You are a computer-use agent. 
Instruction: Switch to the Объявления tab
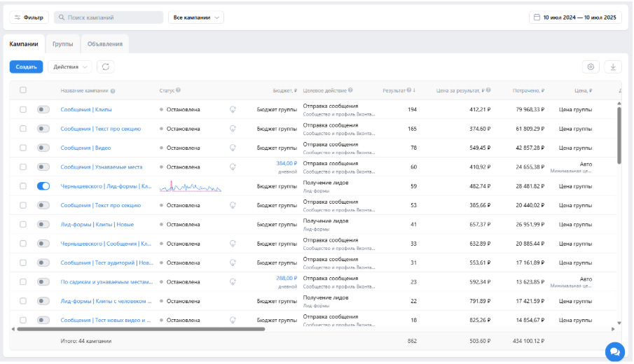click(x=105, y=44)
